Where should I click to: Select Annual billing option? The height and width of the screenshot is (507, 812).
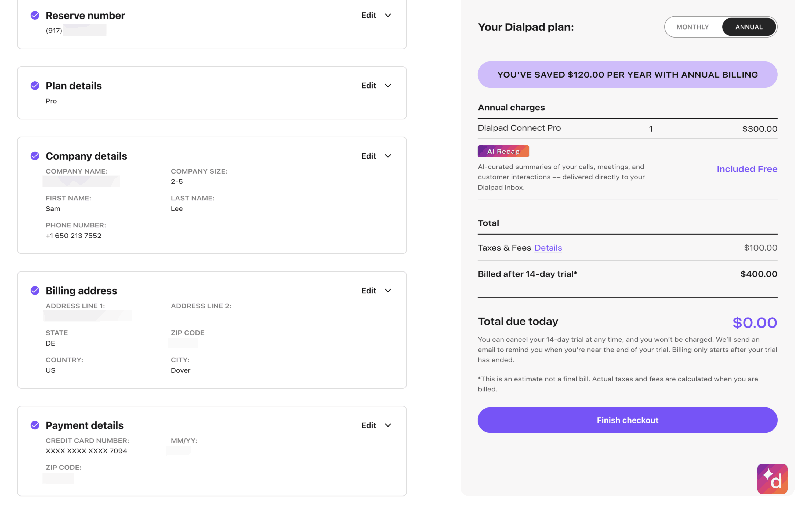click(749, 27)
